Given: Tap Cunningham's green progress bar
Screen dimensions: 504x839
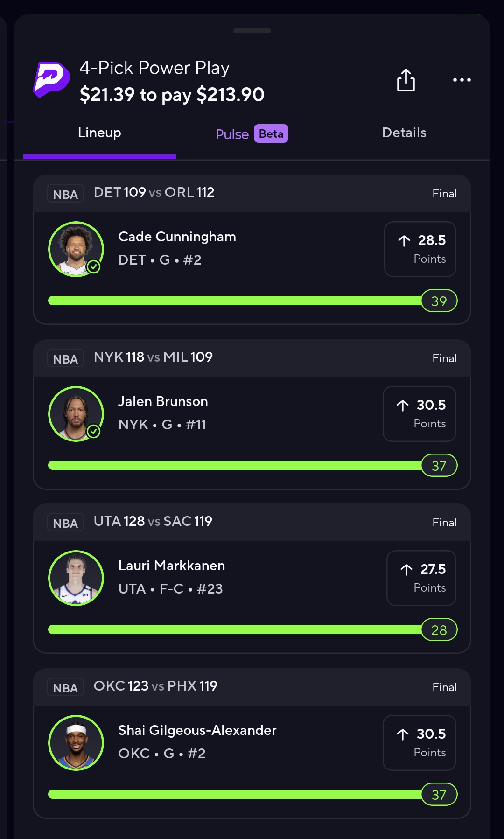Looking at the screenshot, I should [x=233, y=301].
